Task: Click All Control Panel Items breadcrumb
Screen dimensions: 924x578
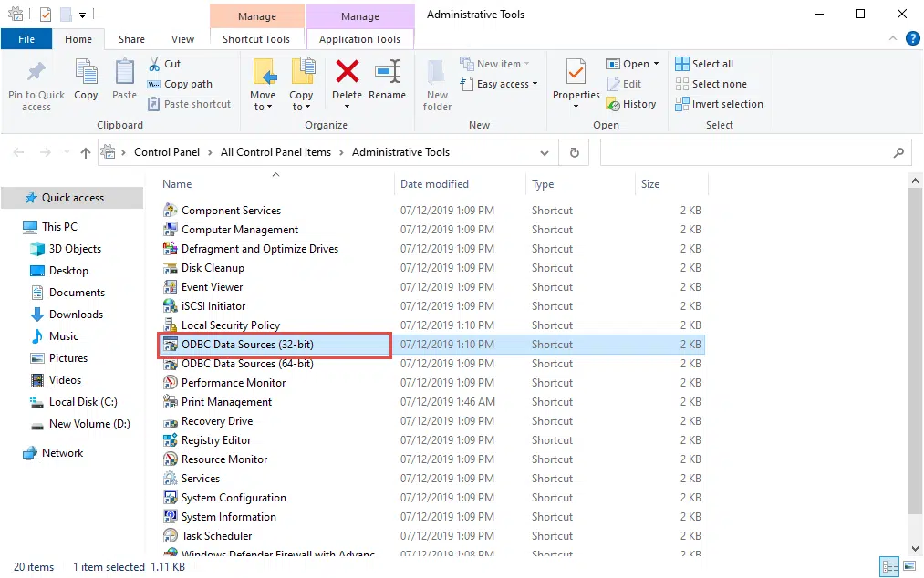Action: tap(275, 152)
